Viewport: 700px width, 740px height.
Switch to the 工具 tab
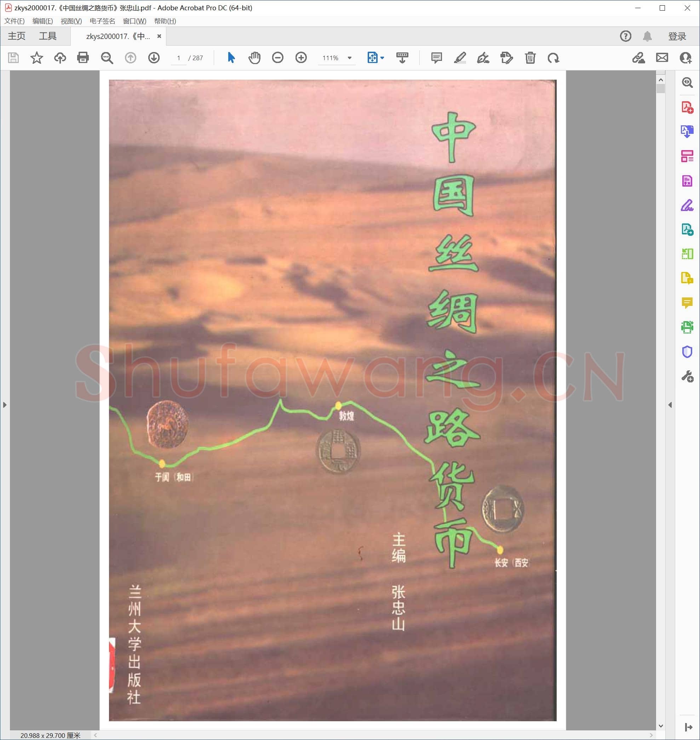pyautogui.click(x=48, y=36)
